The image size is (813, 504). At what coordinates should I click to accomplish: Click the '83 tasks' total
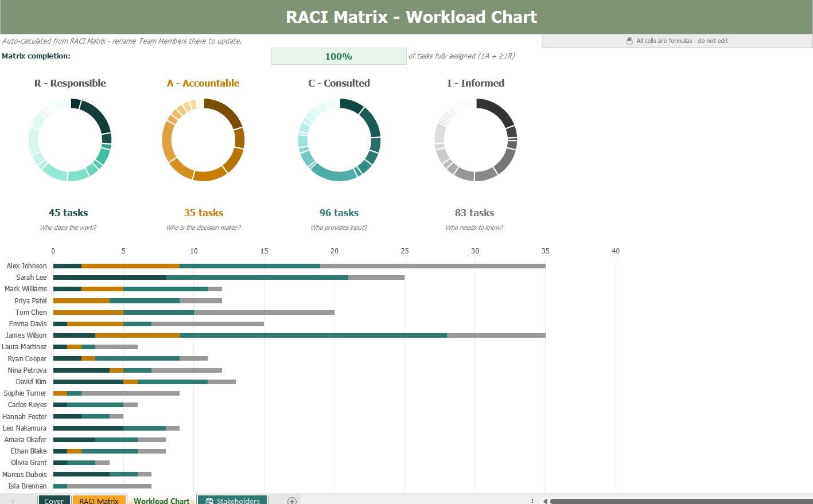click(474, 213)
